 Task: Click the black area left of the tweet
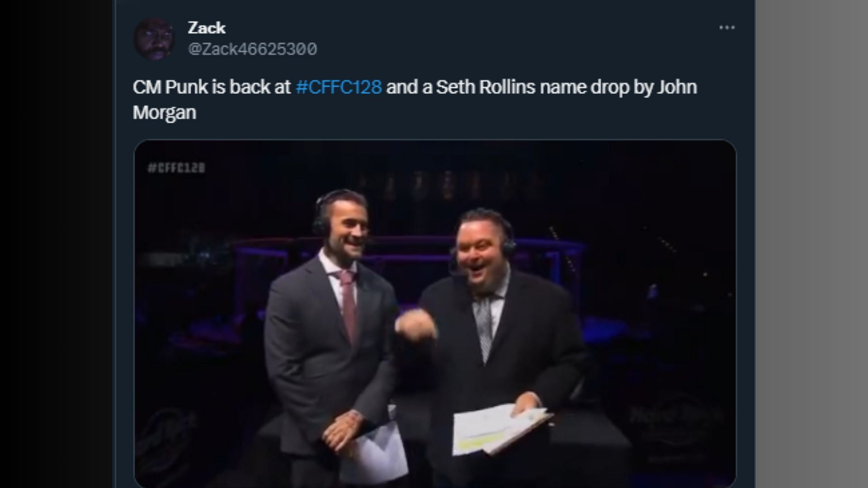(56, 244)
